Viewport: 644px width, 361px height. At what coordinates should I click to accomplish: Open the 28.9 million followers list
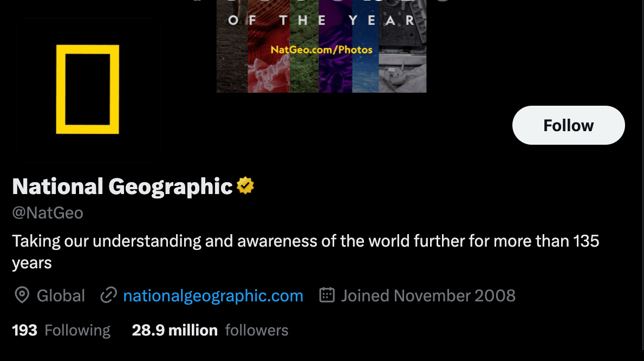(x=210, y=330)
